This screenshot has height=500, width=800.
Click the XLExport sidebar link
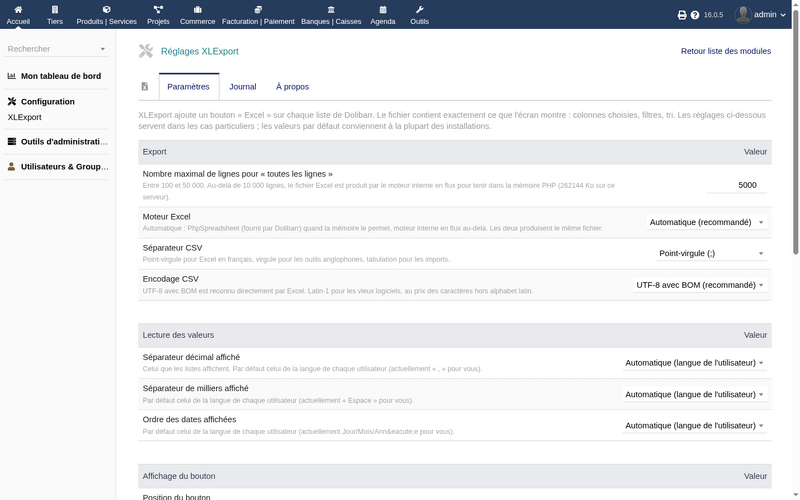pyautogui.click(x=24, y=117)
